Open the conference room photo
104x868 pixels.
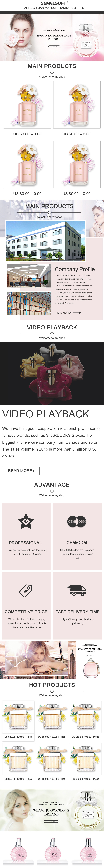29,276
